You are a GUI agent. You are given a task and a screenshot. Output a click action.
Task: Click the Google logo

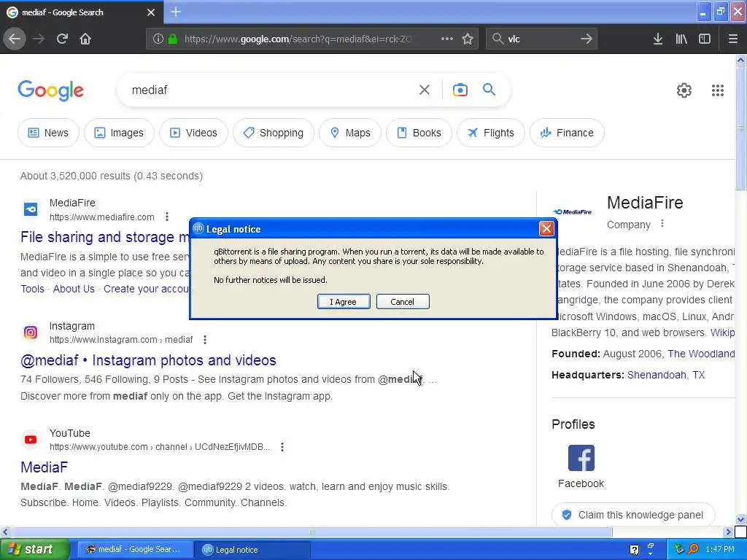pyautogui.click(x=50, y=90)
